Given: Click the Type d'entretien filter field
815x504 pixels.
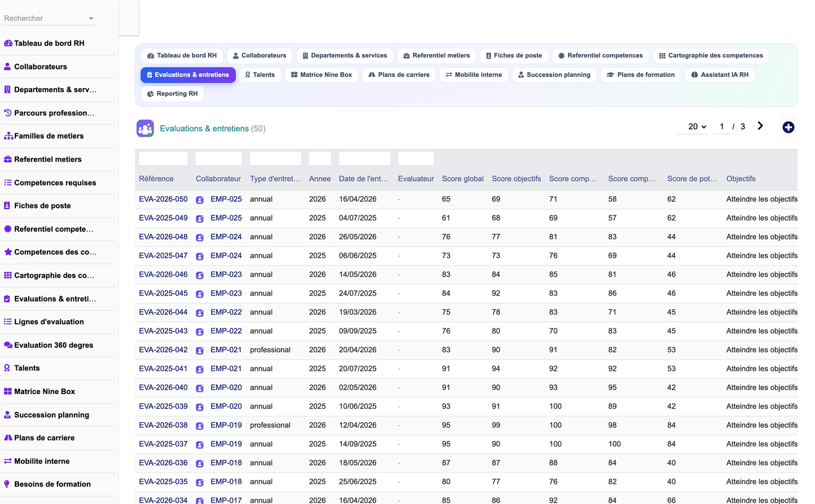Looking at the screenshot, I should click(275, 158).
